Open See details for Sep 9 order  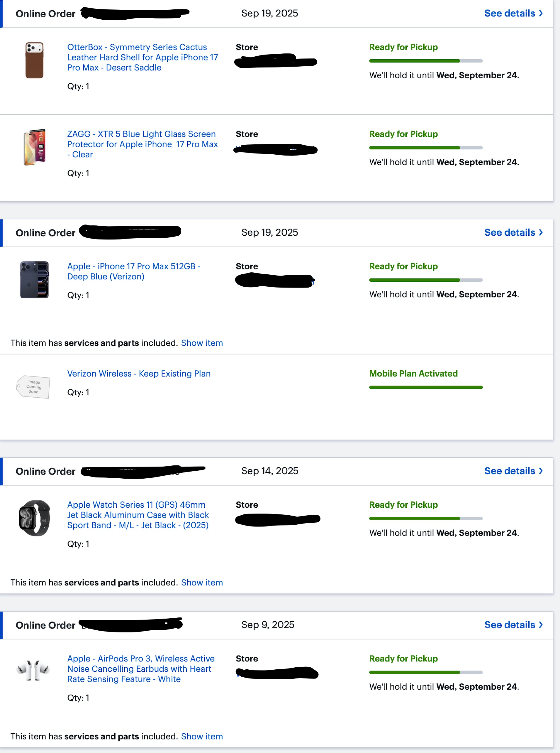click(513, 624)
